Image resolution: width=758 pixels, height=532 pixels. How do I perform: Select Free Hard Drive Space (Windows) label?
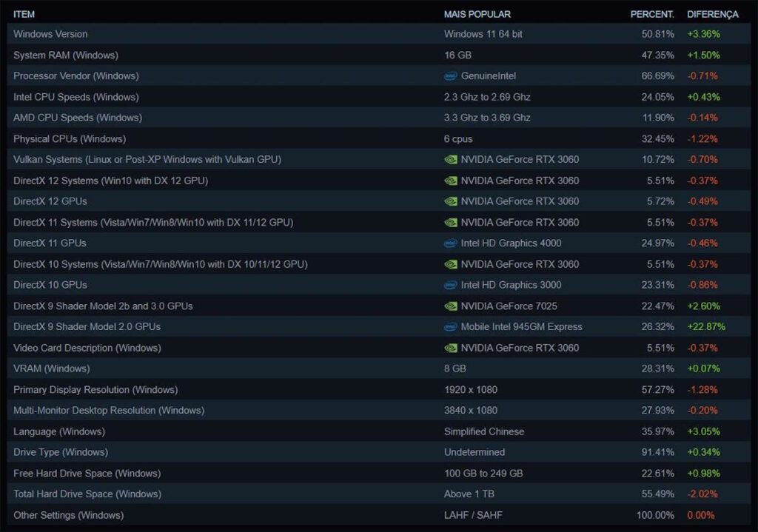click(87, 474)
